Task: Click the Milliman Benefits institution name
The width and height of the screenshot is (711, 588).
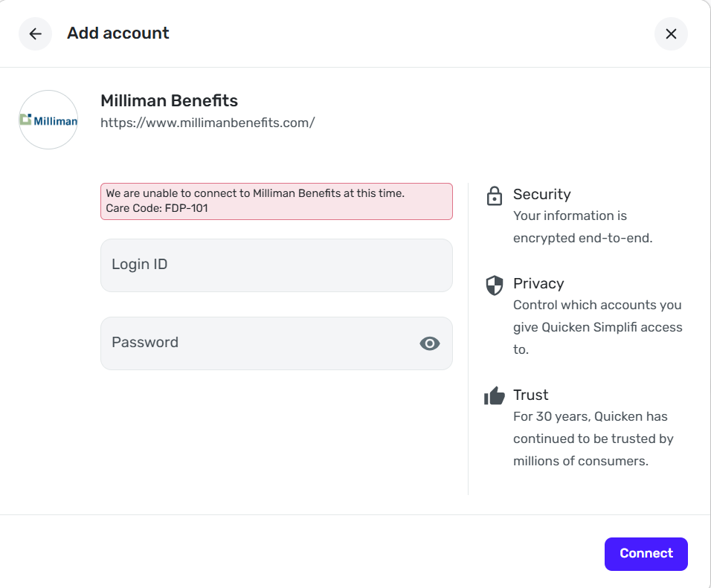Action: 169,100
